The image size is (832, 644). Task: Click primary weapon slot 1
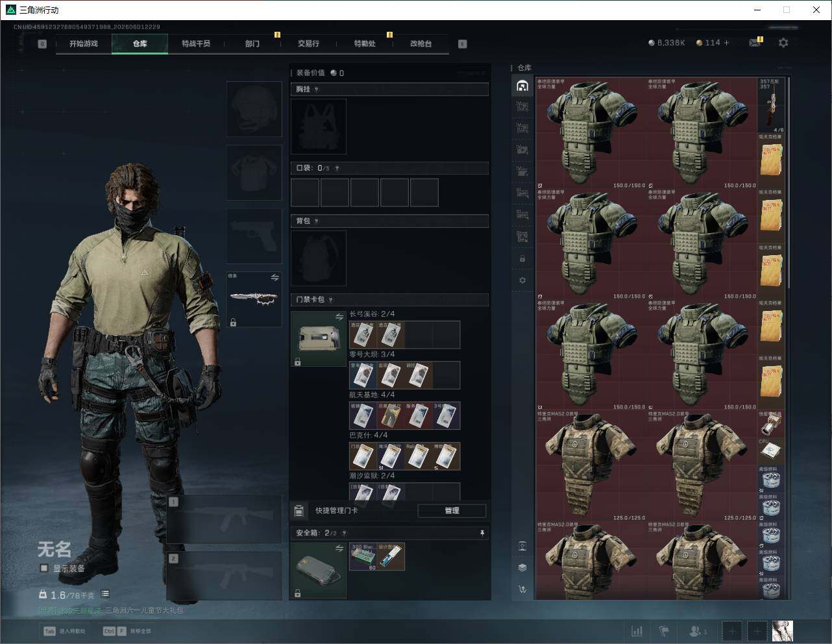click(x=224, y=519)
